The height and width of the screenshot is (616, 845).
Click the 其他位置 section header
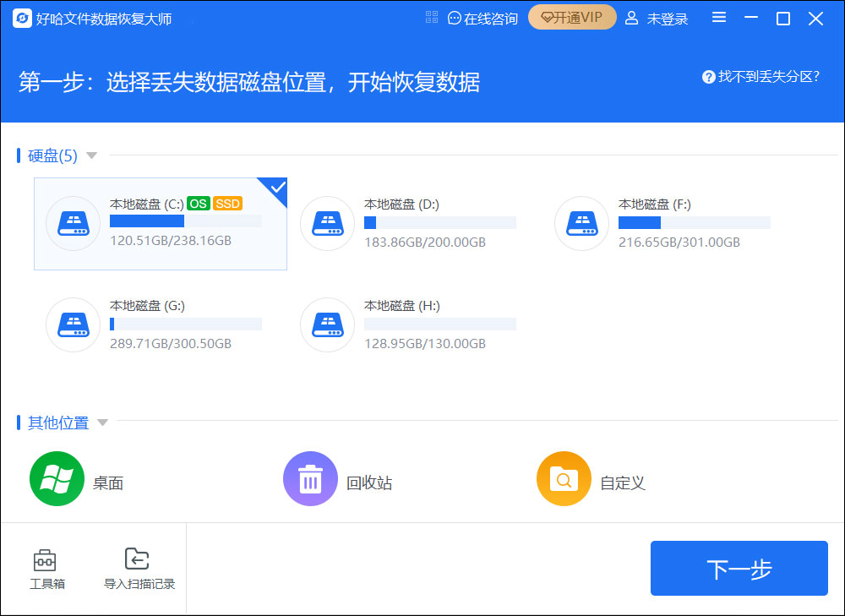[x=58, y=423]
